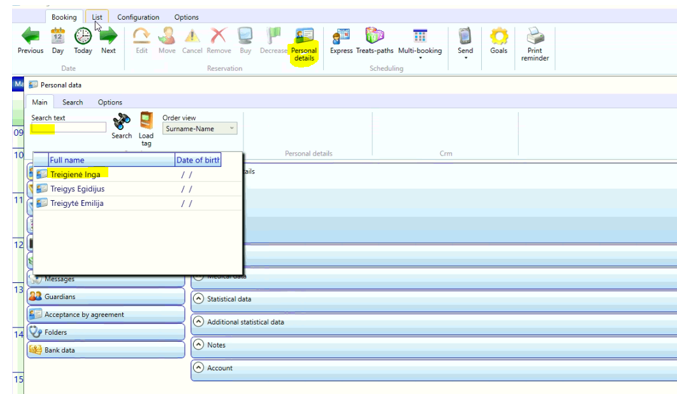Screen dimensions: 691x394
Task: Switch to Search tab in Personal data
Action: 73,102
